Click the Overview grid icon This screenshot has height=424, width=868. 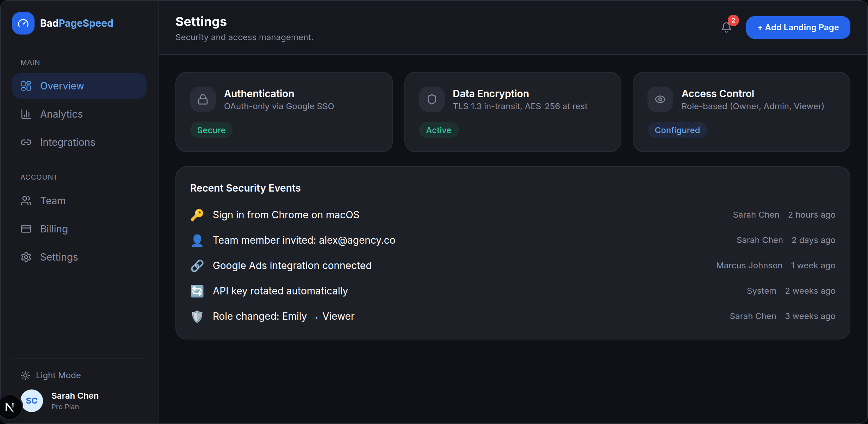click(x=26, y=86)
